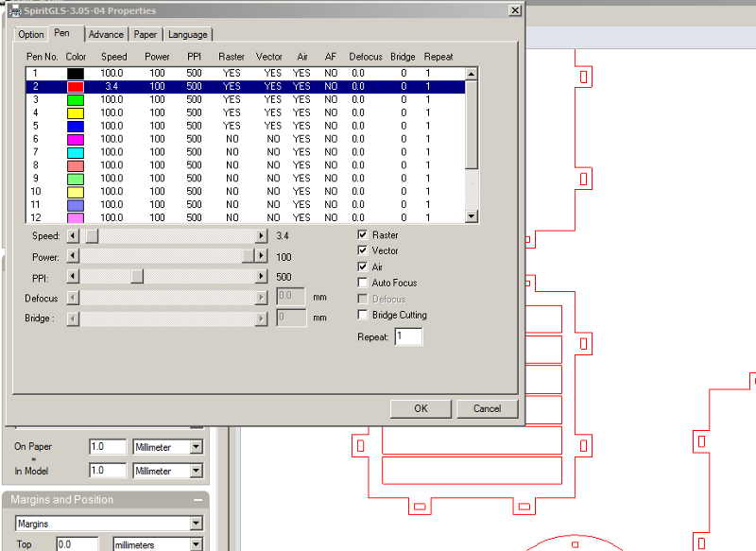Enable the Auto Focus checkbox
The image size is (756, 551).
click(x=363, y=283)
